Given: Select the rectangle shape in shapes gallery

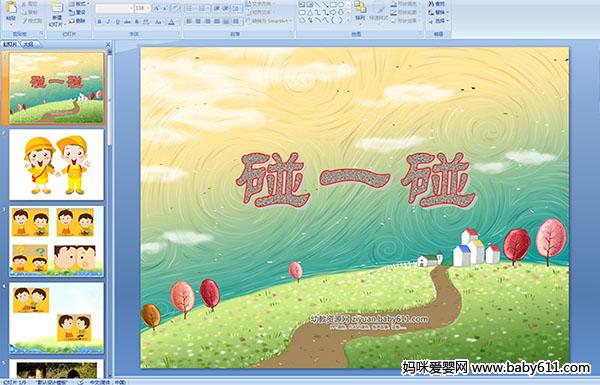Looking at the screenshot, I should tap(333, 5).
